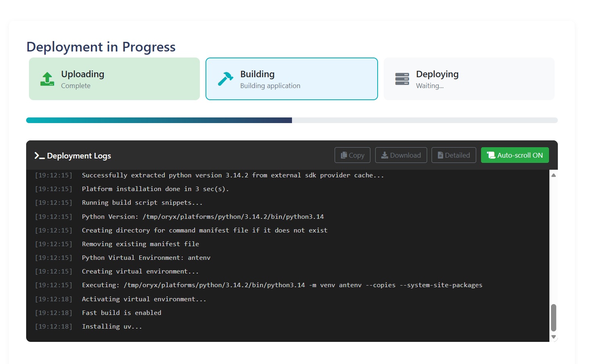Expand the Deploying Waiting card
The image size is (592, 364).
[x=469, y=79]
